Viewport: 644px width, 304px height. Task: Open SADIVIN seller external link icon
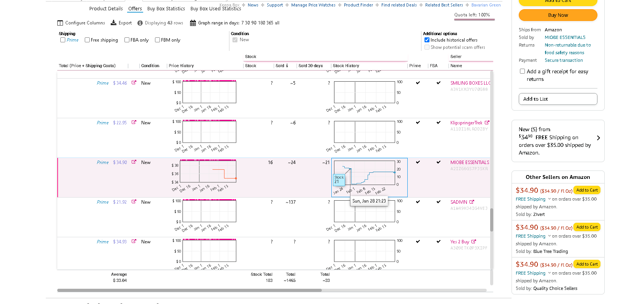click(x=472, y=202)
